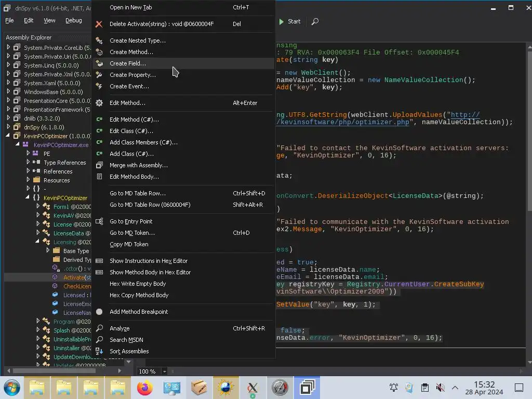
Task: Click the toolbar search magnifier icon
Action: click(315, 21)
